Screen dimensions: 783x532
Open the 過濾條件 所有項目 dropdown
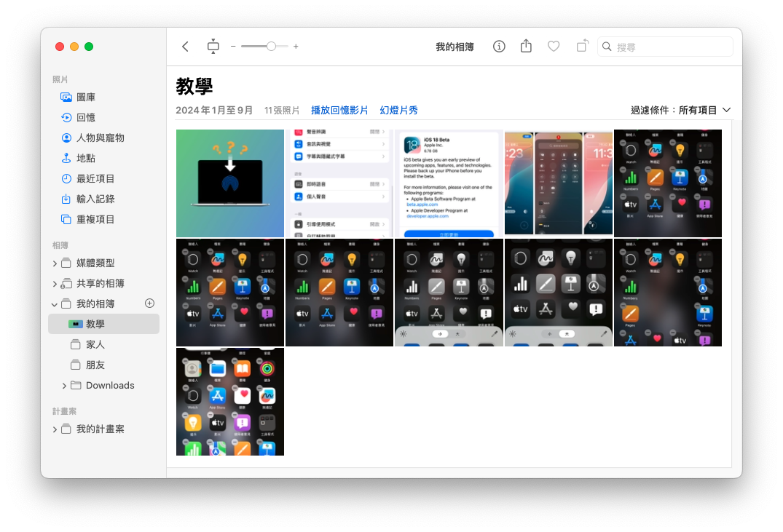tap(680, 111)
